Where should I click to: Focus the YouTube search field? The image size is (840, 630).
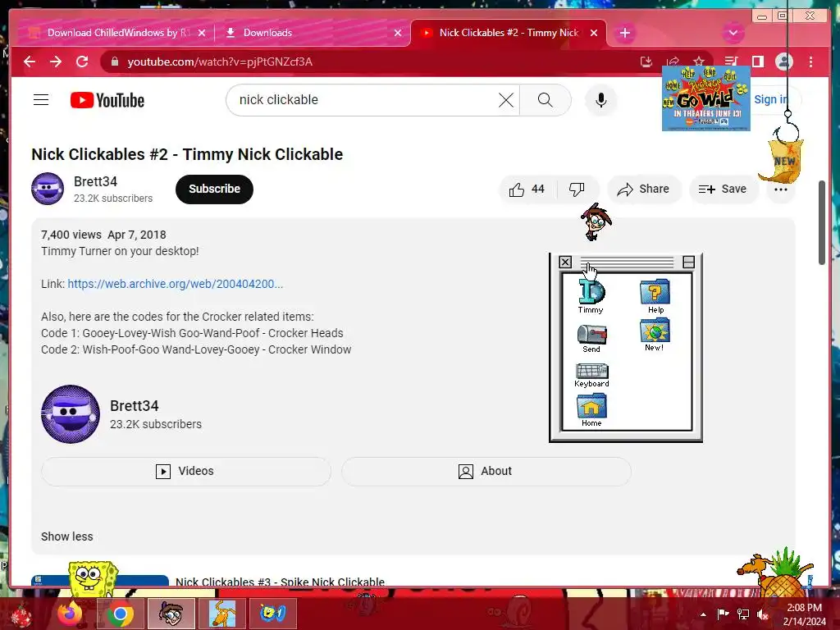(x=367, y=100)
